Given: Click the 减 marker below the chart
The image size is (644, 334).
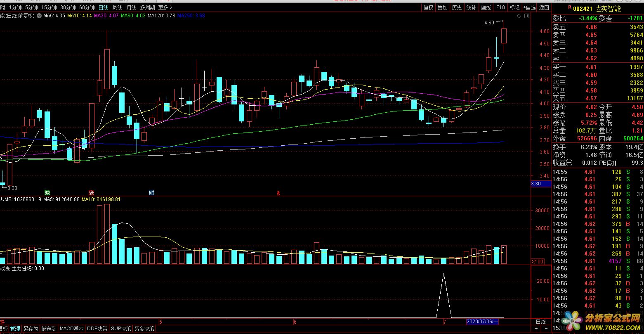Looking at the screenshot, I should point(47,192).
